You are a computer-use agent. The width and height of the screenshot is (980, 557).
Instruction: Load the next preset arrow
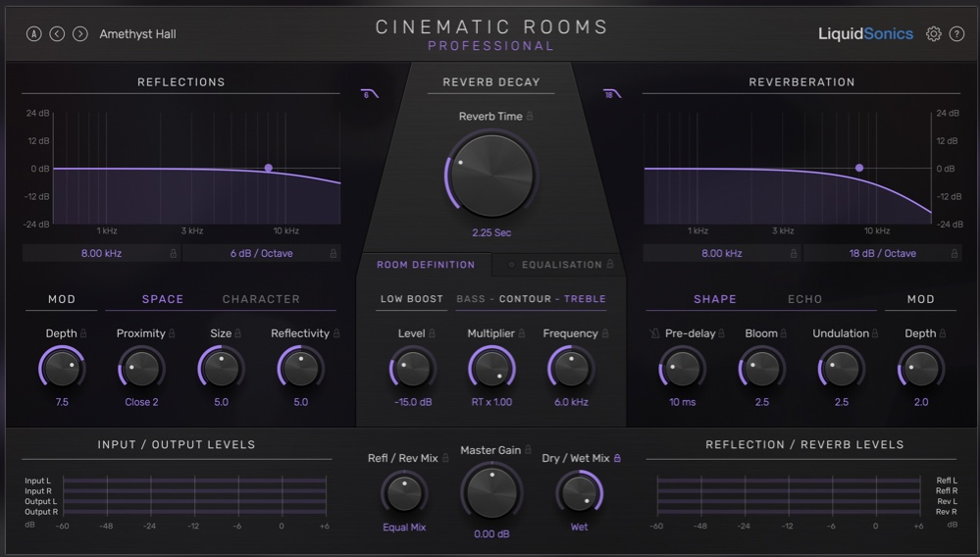(x=80, y=33)
